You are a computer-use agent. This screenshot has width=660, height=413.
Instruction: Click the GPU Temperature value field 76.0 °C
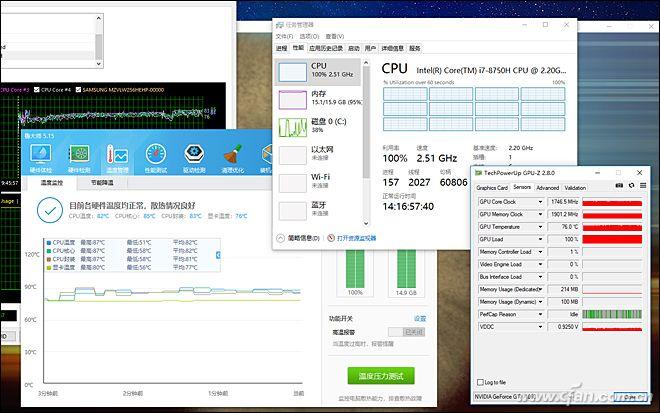[x=564, y=227]
